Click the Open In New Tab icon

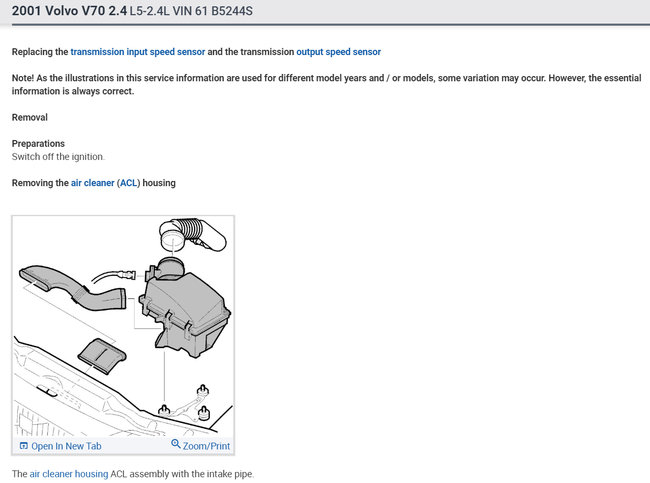[x=24, y=446]
